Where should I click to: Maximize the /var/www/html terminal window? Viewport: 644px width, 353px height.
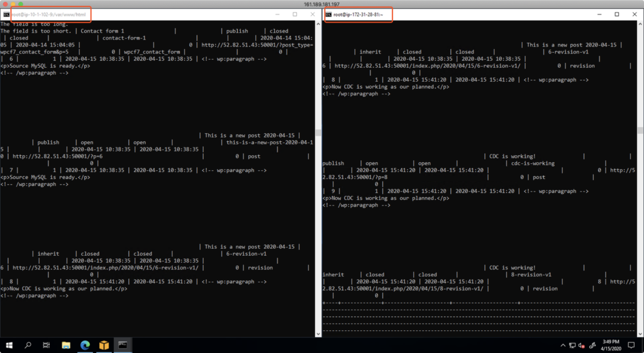click(294, 14)
